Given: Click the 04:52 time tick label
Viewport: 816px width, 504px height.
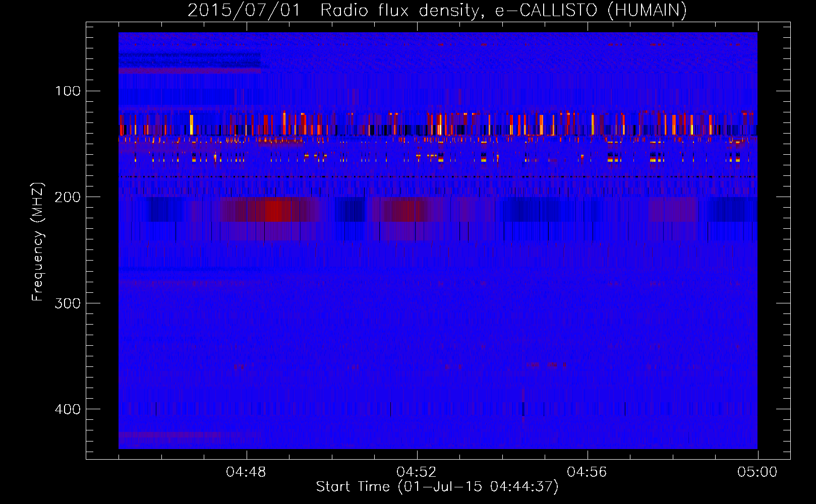Looking at the screenshot, I should tap(417, 472).
